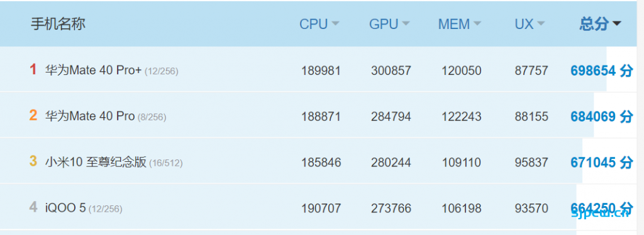Click total score 684069 分

point(602,117)
